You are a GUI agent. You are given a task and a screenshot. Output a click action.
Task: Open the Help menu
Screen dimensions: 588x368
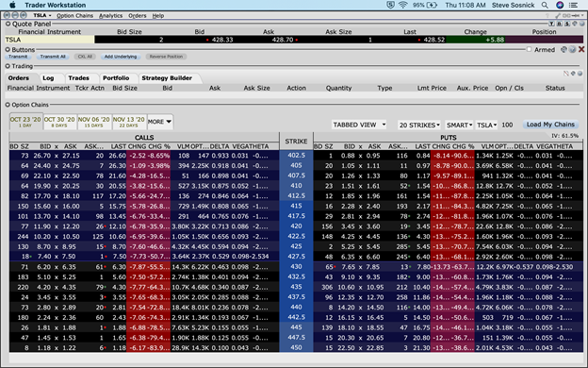158,15
